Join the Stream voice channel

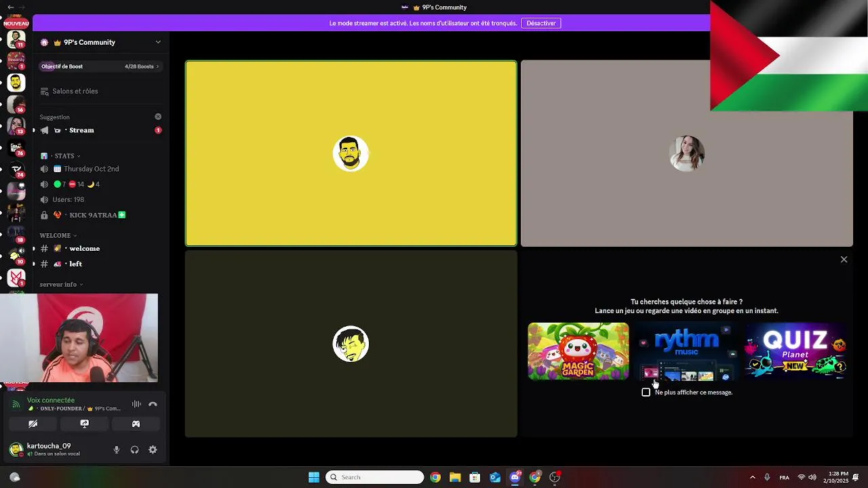tap(100, 130)
